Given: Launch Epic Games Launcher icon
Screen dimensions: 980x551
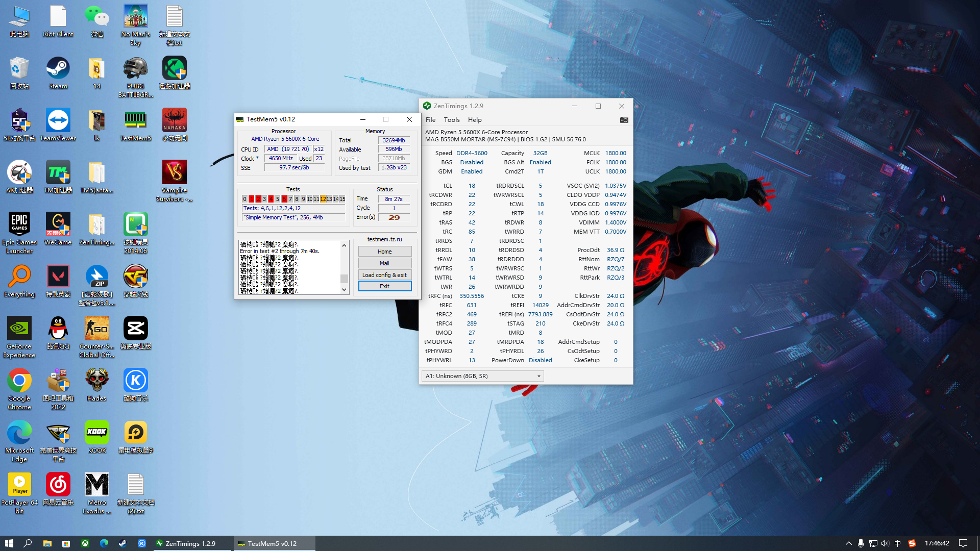Looking at the screenshot, I should coord(19,233).
